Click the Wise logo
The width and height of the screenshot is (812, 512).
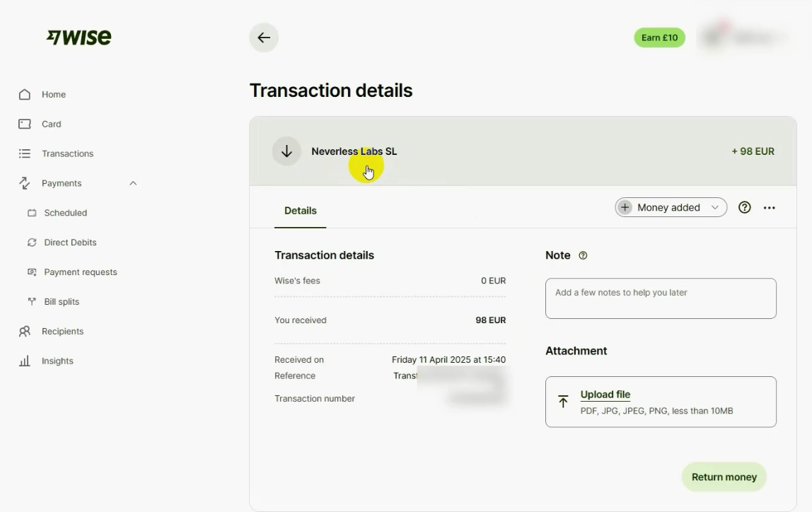click(79, 37)
